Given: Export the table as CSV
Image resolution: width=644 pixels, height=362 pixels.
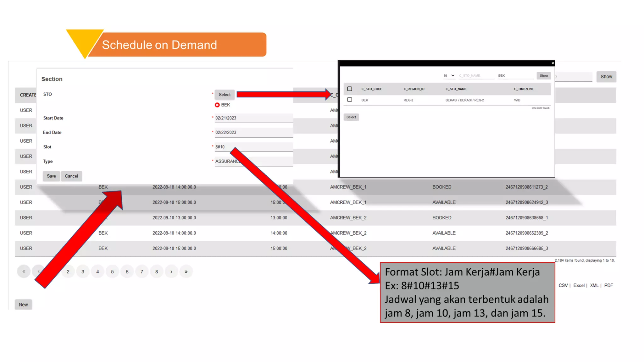Looking at the screenshot, I should point(563,285).
